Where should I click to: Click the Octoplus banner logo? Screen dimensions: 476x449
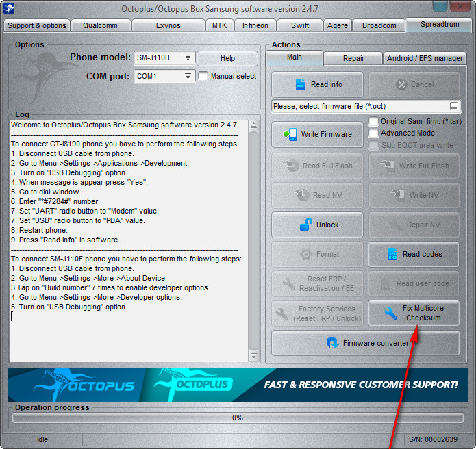click(x=193, y=384)
